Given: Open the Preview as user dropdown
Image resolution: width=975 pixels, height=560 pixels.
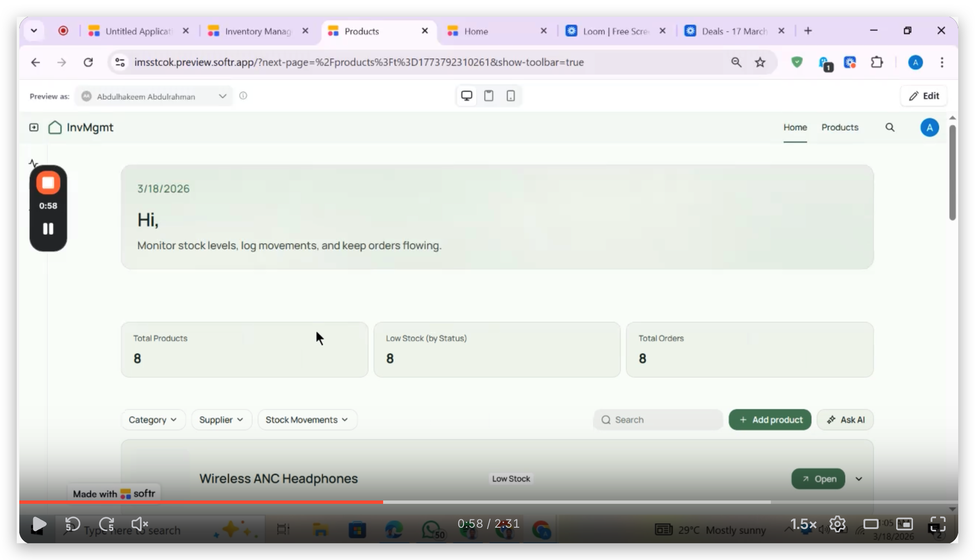Looking at the screenshot, I should (x=154, y=96).
